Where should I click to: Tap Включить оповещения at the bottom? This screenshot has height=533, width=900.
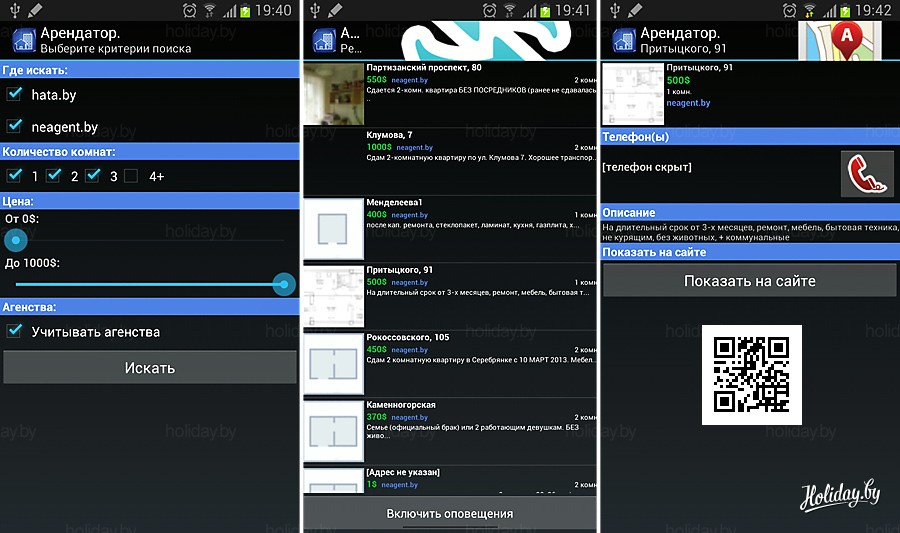449,514
